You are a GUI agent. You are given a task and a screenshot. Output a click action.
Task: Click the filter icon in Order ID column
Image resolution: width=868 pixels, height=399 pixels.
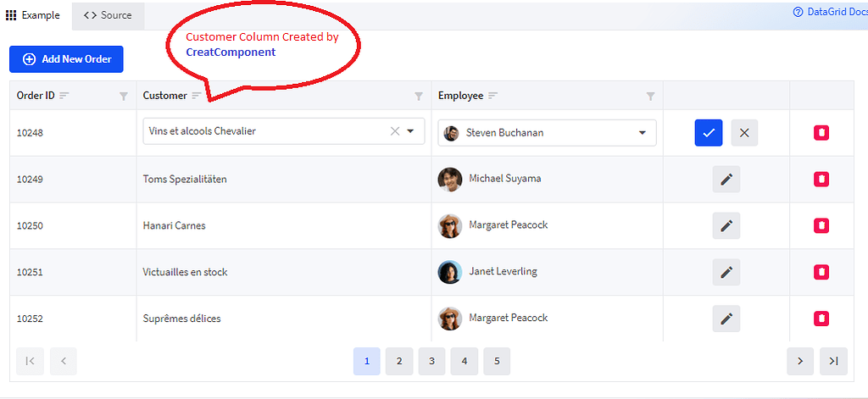click(124, 97)
